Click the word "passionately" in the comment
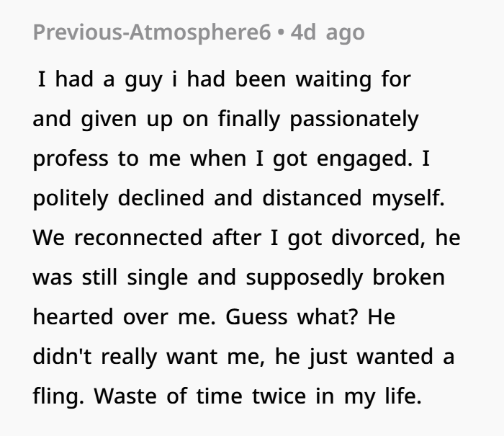Viewport: 504px width, 436px height. (x=354, y=120)
